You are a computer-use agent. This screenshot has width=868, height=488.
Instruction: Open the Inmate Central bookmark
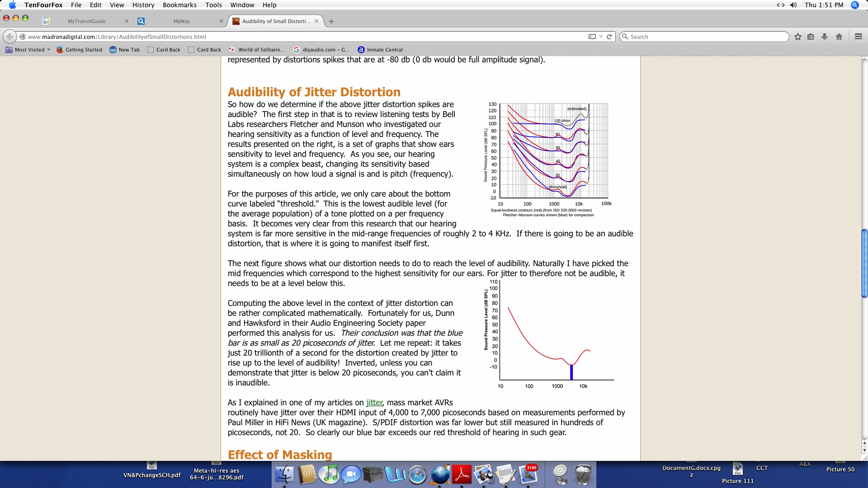coord(380,50)
